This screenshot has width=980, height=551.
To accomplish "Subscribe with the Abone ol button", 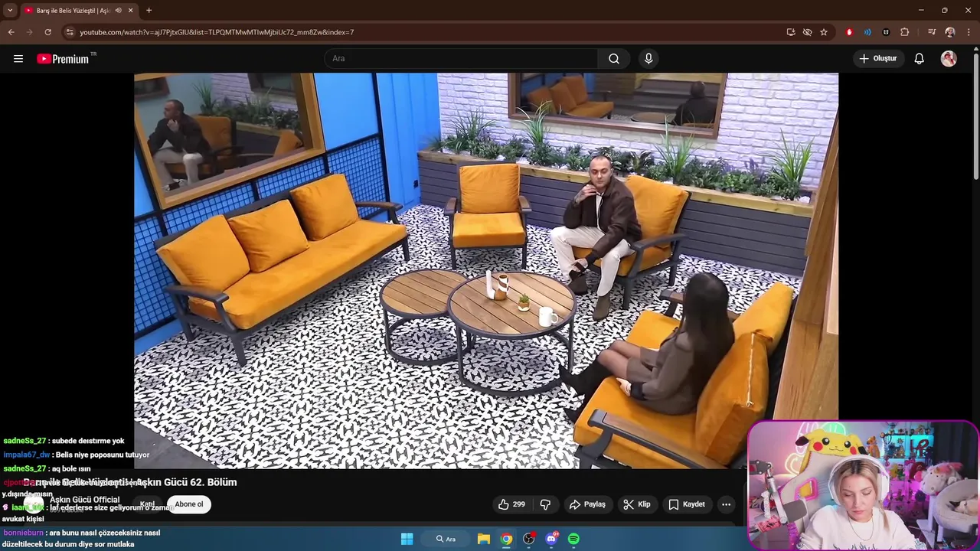I will pyautogui.click(x=189, y=504).
